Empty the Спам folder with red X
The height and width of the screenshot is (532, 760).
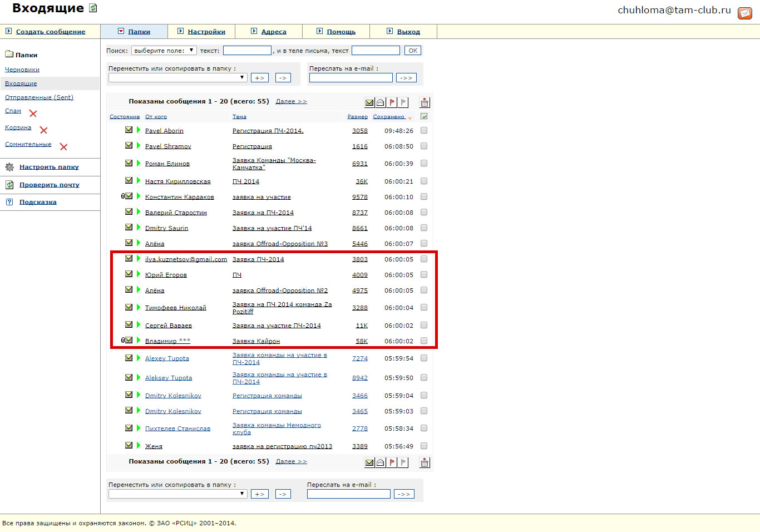[x=33, y=114]
